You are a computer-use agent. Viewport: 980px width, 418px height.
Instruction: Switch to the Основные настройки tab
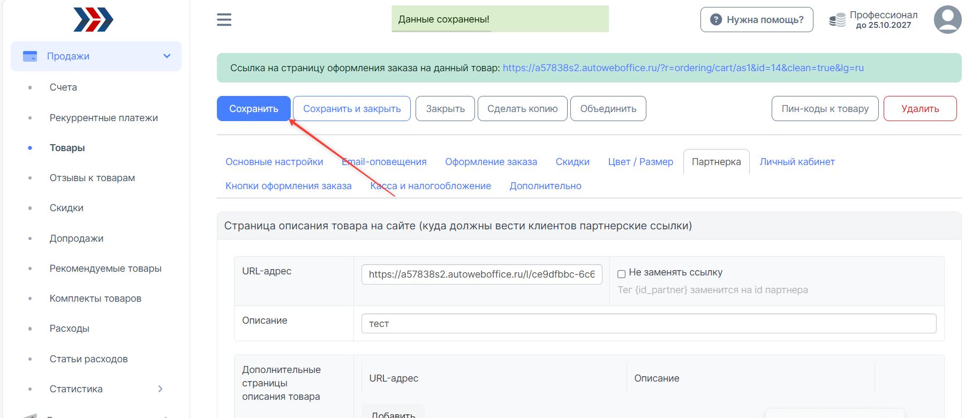[274, 162]
